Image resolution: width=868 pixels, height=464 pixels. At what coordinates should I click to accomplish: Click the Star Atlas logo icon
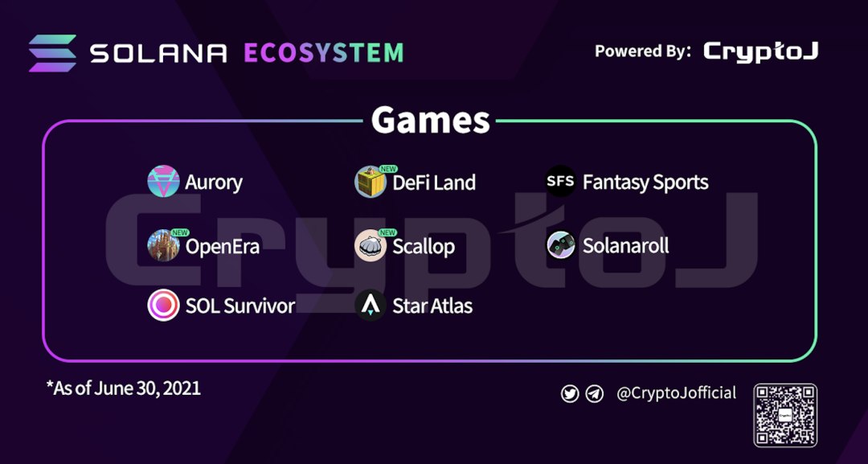371,305
